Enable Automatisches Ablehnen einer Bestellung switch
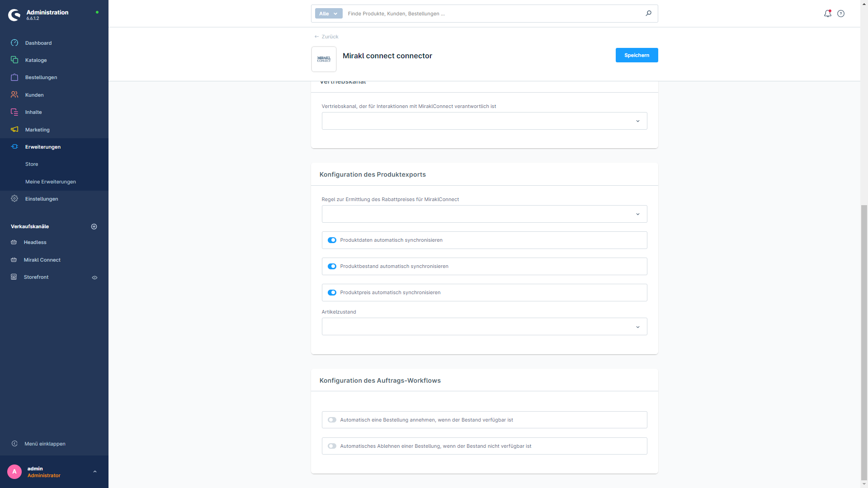This screenshot has height=488, width=868. pos(332,446)
